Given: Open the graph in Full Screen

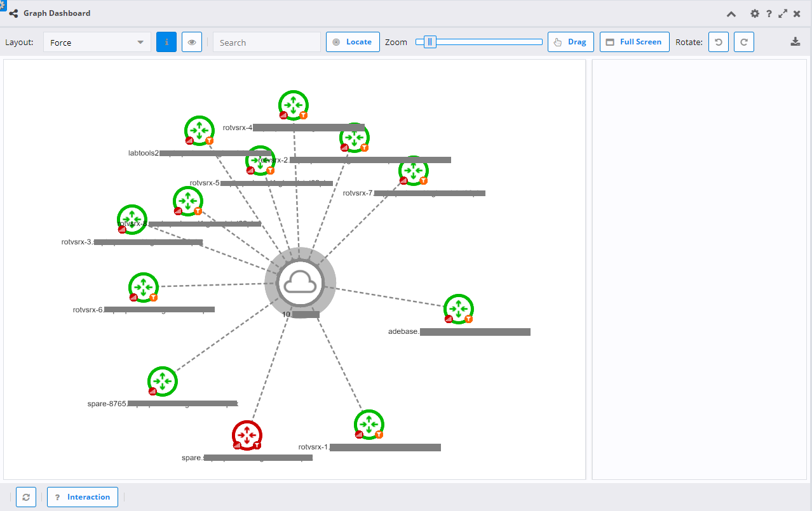Looking at the screenshot, I should pos(634,42).
